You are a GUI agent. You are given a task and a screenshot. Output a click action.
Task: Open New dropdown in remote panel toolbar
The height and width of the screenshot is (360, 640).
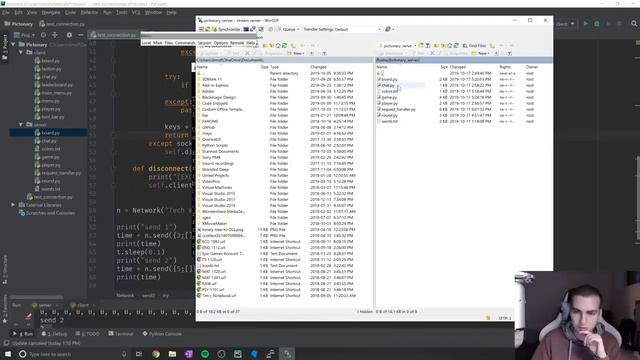[x=480, y=53]
